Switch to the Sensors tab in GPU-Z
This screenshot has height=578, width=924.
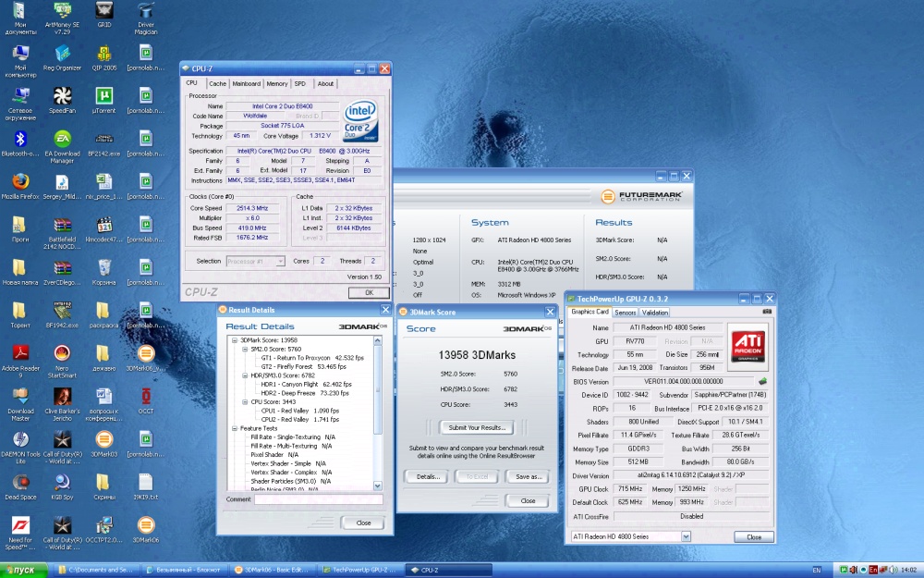pos(625,313)
